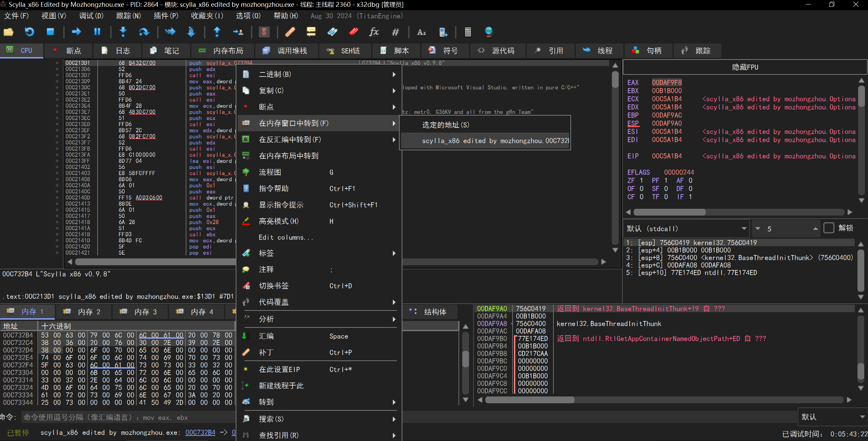Open the 默认 (stdcall) calling convention dropdown
This screenshot has height=441, width=868.
pos(686,229)
